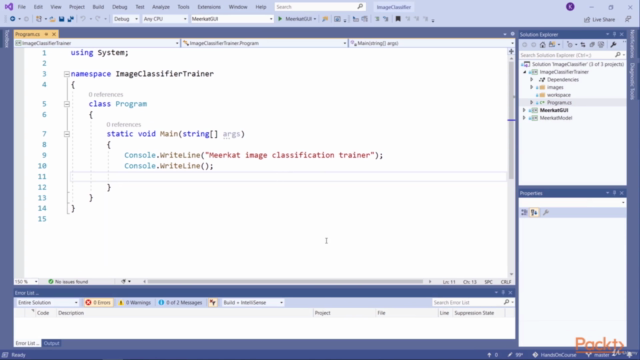Click the Error List filter icon
The height and width of the screenshot is (360, 640).
tap(213, 302)
